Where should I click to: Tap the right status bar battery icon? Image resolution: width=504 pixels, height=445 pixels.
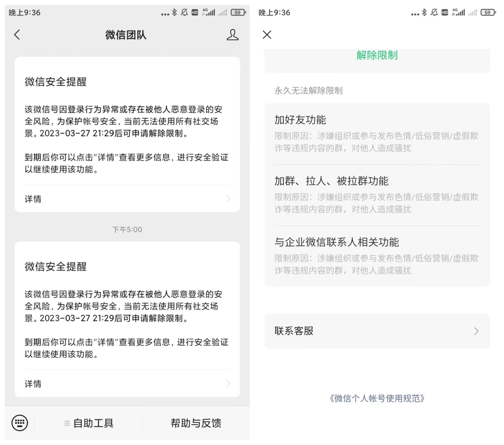point(488,13)
